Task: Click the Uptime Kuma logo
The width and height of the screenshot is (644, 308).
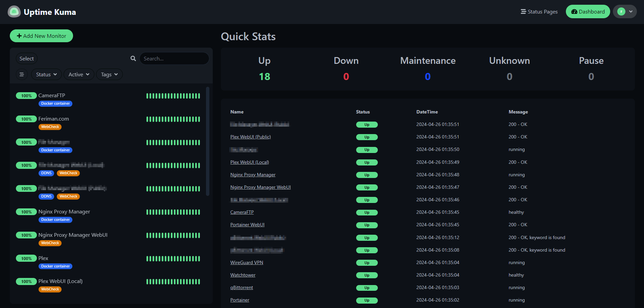Action: [x=14, y=11]
